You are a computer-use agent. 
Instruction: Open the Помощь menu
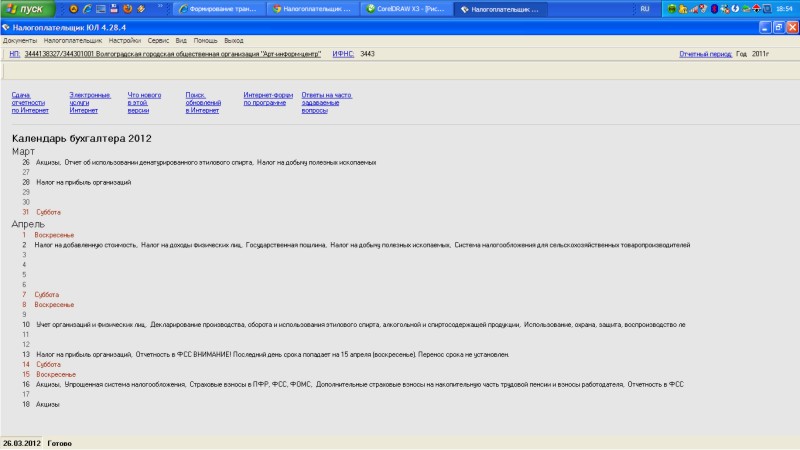click(x=206, y=40)
